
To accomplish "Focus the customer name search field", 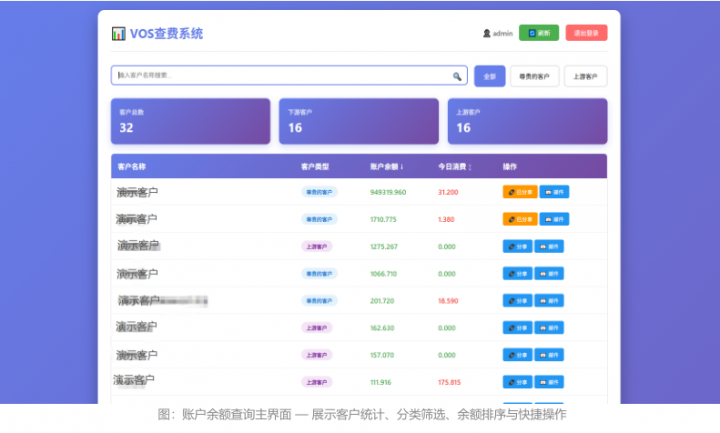I will (x=289, y=75).
